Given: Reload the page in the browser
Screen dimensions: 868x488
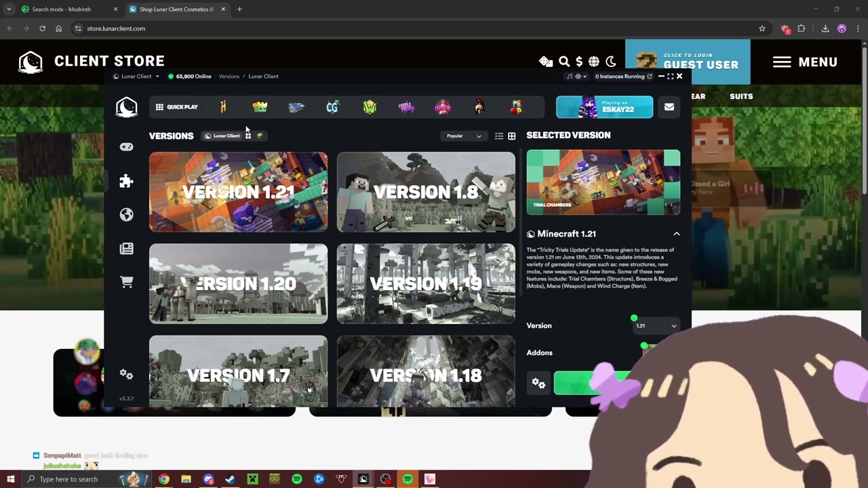Looking at the screenshot, I should [42, 28].
